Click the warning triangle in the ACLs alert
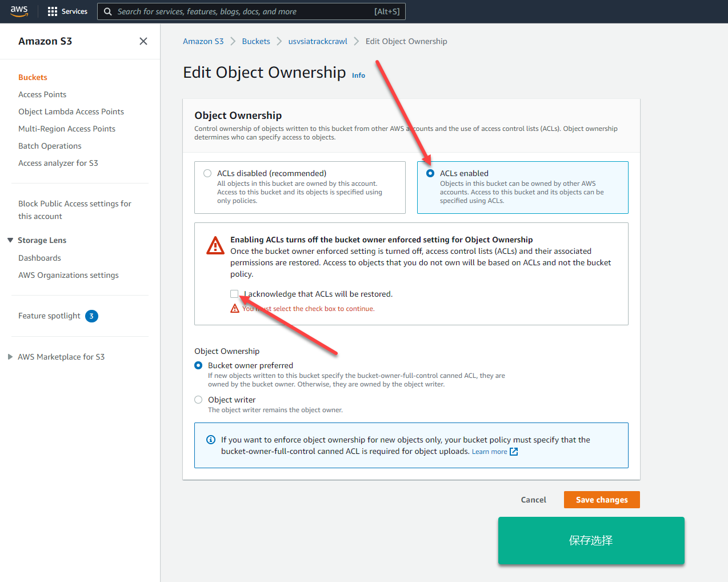728x582 pixels. 215,245
